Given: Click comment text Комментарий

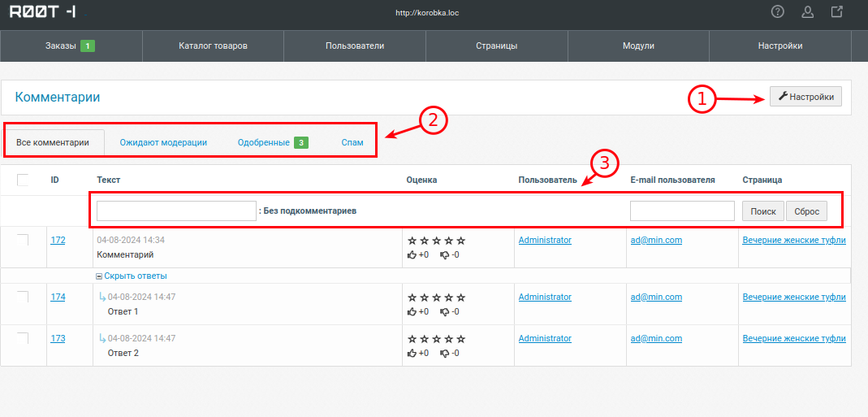Looking at the screenshot, I should point(125,255).
